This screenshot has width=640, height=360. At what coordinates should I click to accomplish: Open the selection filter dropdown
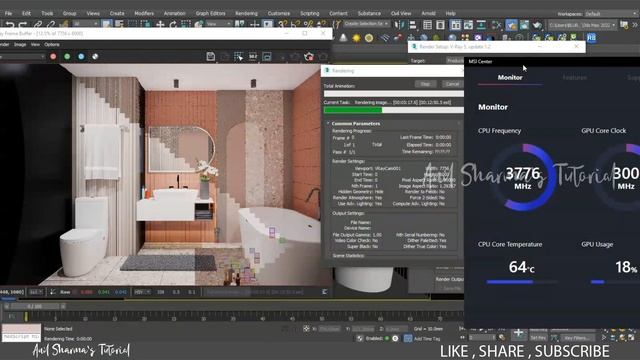[x=86, y=24]
